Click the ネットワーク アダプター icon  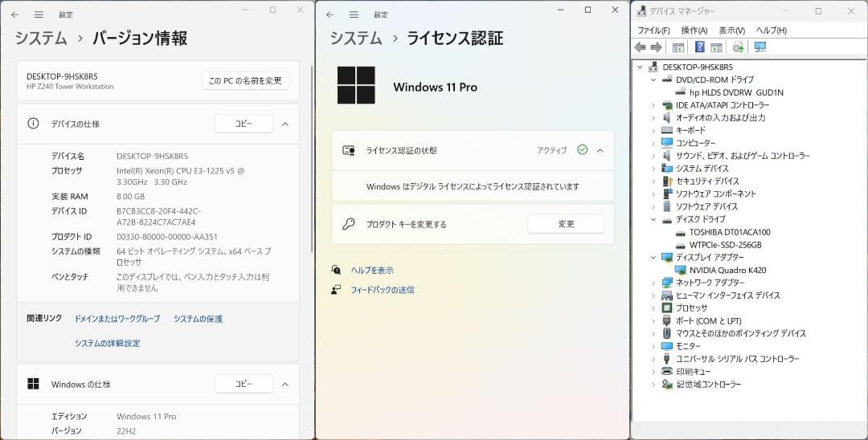coord(667,283)
